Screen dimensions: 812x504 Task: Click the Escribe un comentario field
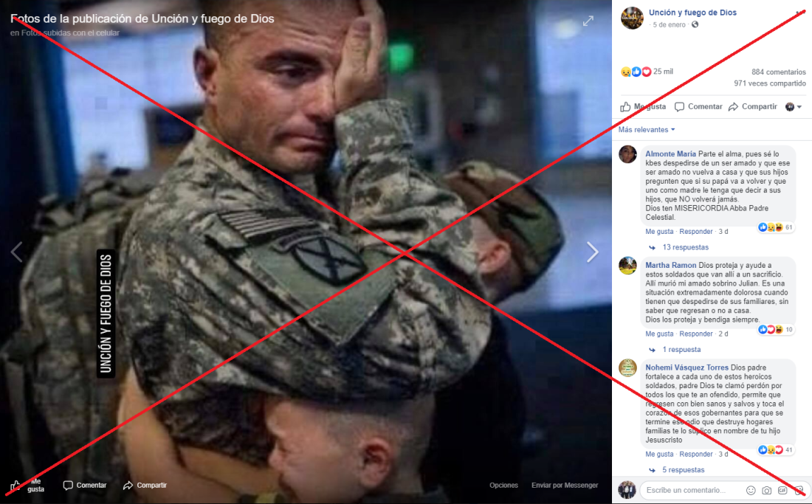pyautogui.click(x=692, y=490)
